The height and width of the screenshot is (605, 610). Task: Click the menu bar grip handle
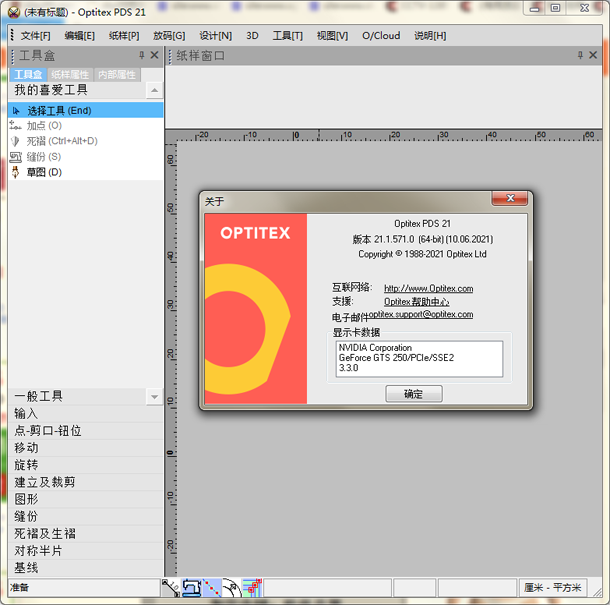(x=12, y=35)
